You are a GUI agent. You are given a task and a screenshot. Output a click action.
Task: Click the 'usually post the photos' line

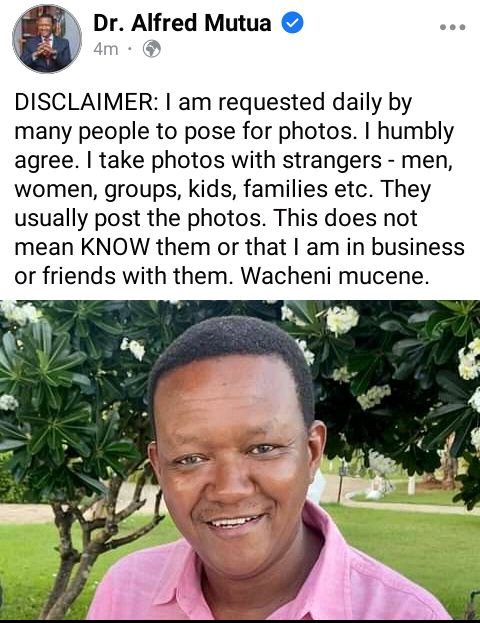[140, 218]
